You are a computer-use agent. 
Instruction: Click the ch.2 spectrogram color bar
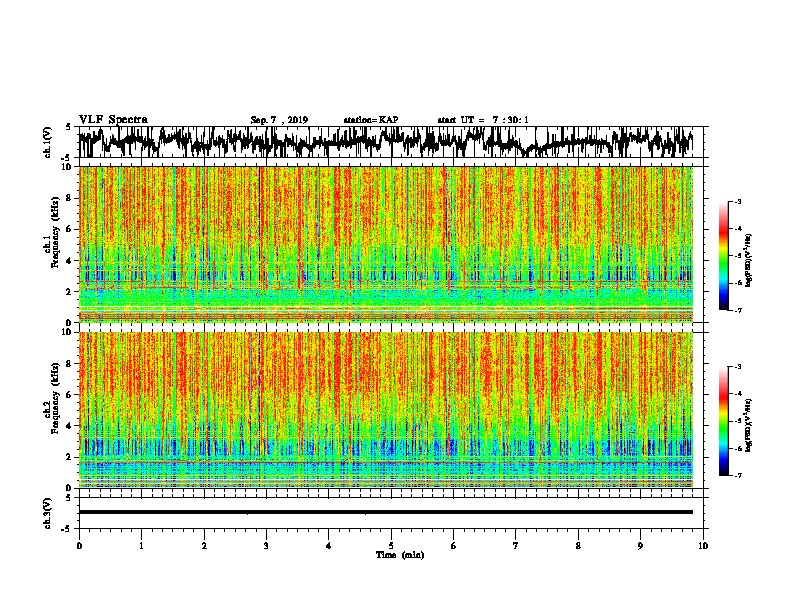[723, 421]
